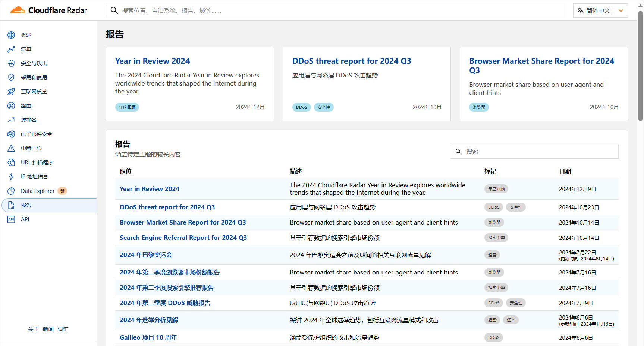The height and width of the screenshot is (346, 644).
Task: Click the API icon in sidebar
Action: [x=11, y=219]
